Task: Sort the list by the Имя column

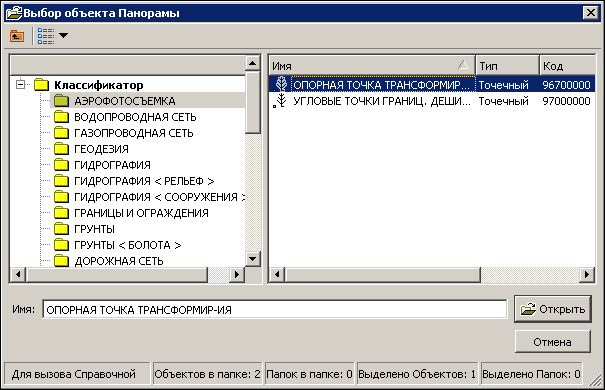Action: point(372,66)
